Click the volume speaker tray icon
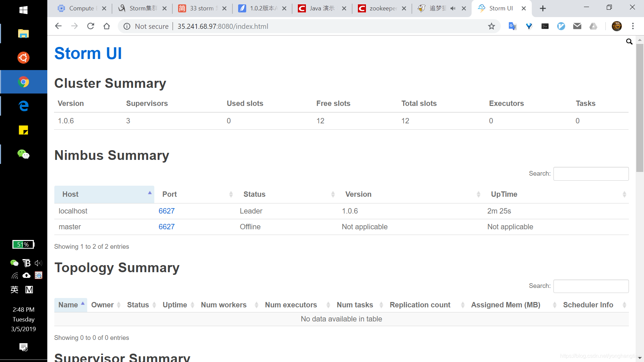This screenshot has width=644, height=362. click(38, 263)
